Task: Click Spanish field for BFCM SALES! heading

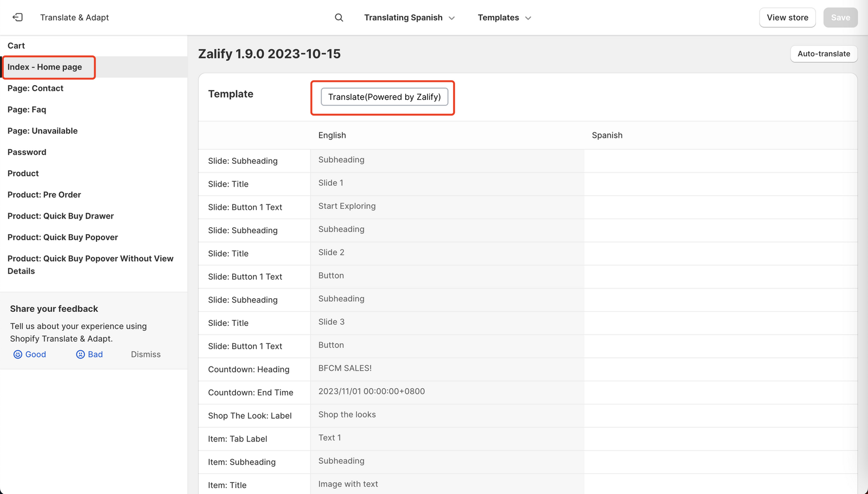Action: pyautogui.click(x=720, y=369)
